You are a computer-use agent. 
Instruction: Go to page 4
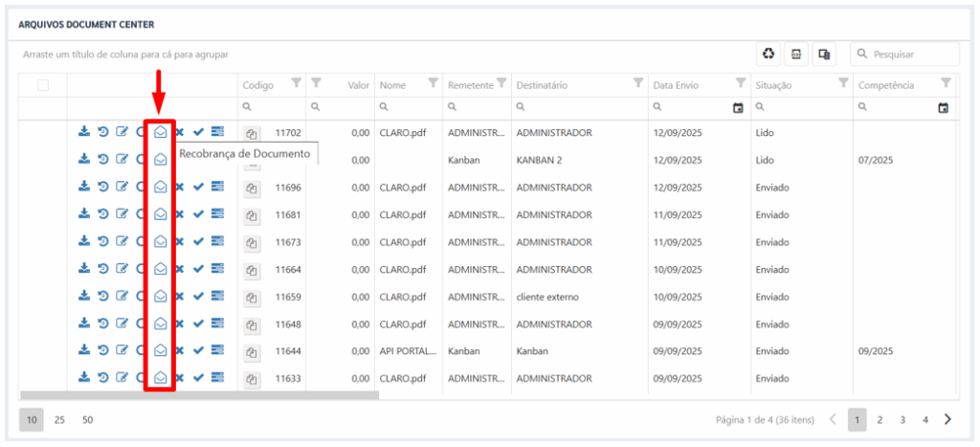tap(925, 420)
